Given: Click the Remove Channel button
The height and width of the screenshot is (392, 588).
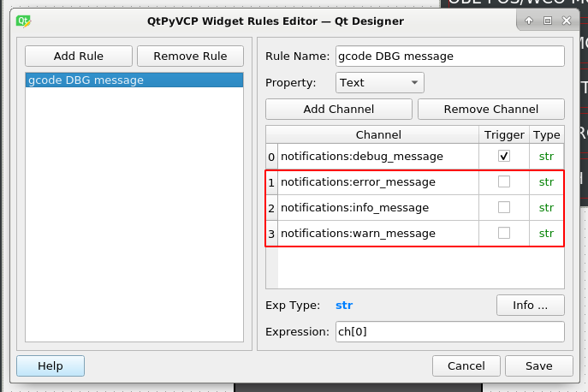Looking at the screenshot, I should (x=491, y=110).
